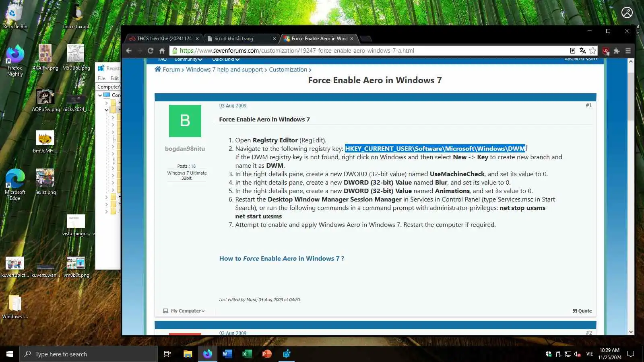Select the Microsoft Edge desktop shortcut
Image resolution: width=644 pixels, height=362 pixels.
click(15, 184)
